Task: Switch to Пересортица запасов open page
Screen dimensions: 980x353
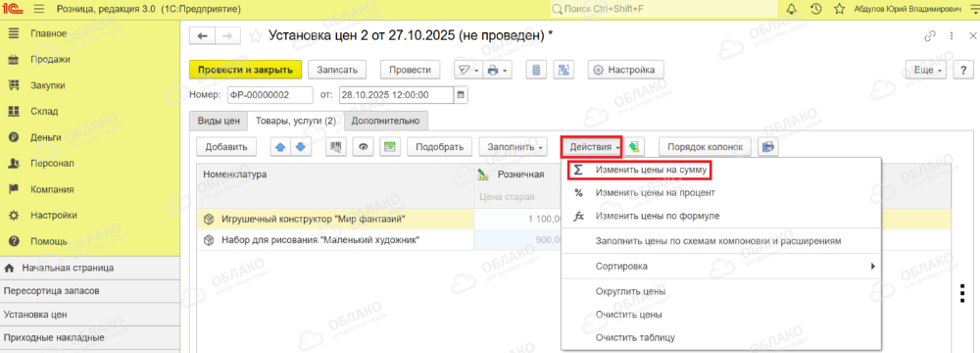Action: pyautogui.click(x=90, y=291)
